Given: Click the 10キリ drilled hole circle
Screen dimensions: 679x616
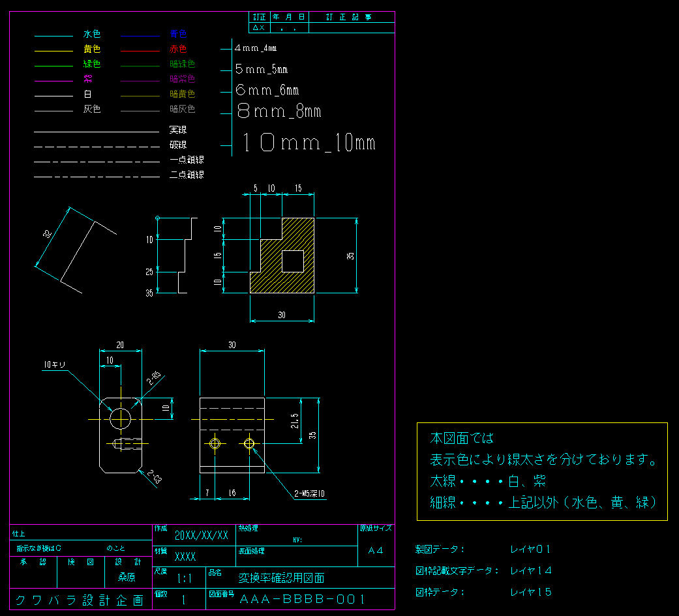Looking at the screenshot, I should click(x=119, y=419).
